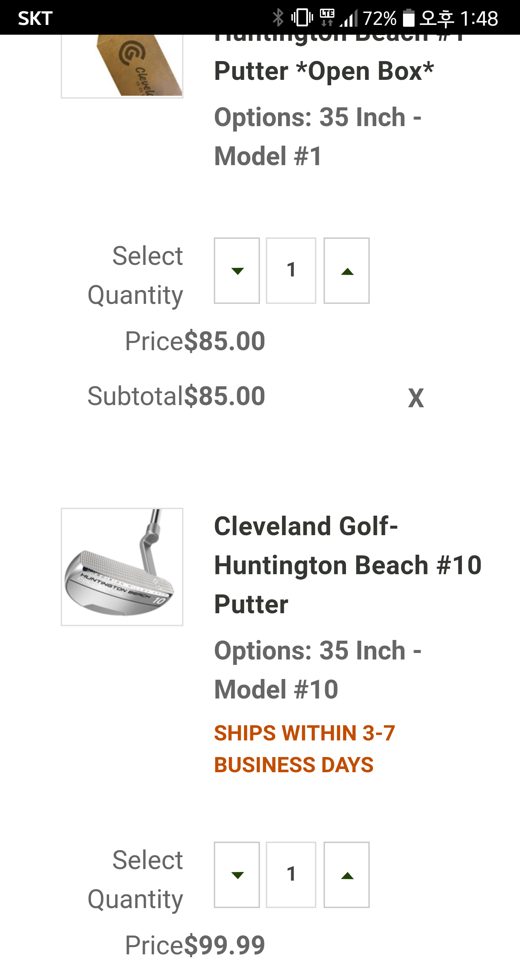
Task: Decrease quantity of Huntington Beach #10 putter
Action: pos(237,875)
